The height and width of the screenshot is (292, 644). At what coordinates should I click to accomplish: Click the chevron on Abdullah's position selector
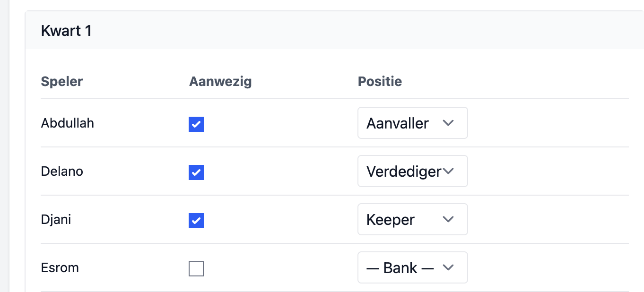(448, 123)
